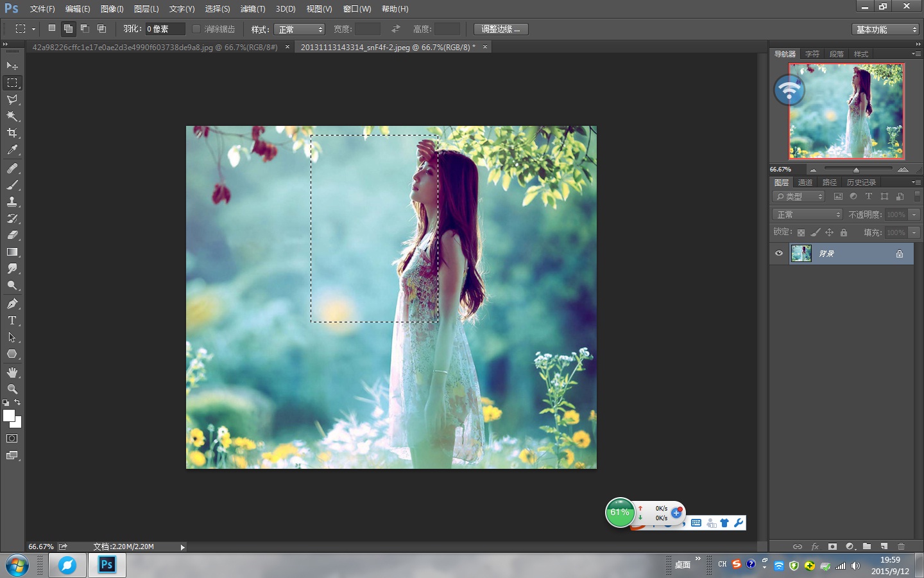Create a new layer
Screen dimensions: 924x578
(884, 547)
